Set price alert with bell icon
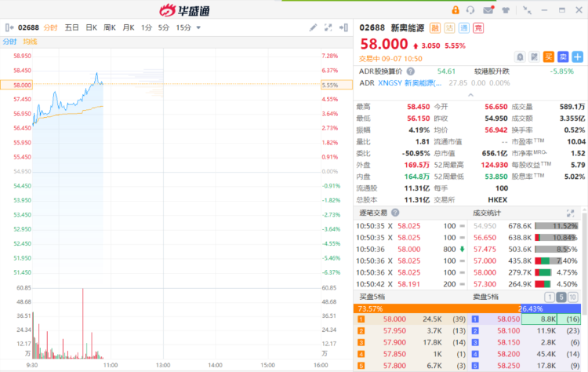This screenshot has height=372, width=588. [520, 57]
